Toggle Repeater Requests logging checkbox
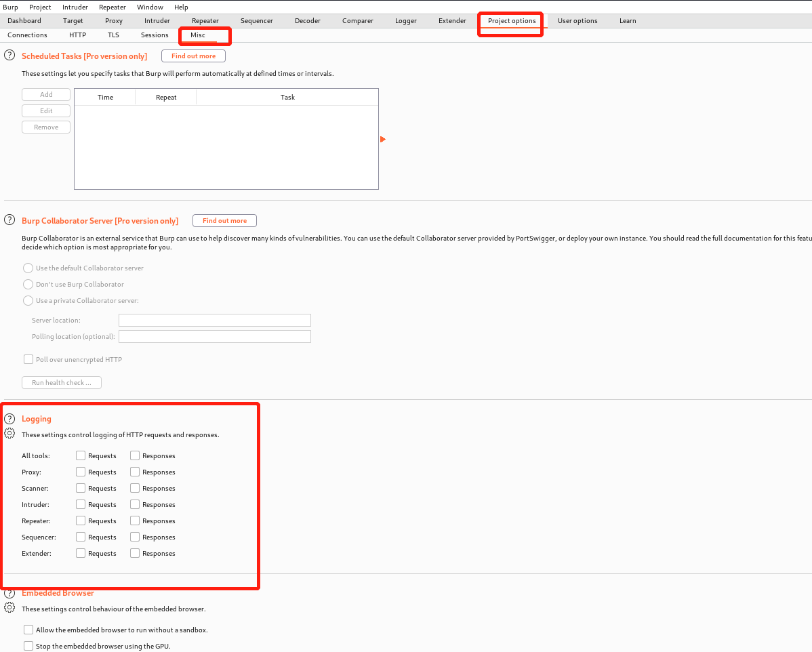This screenshot has height=652, width=812. [80, 521]
